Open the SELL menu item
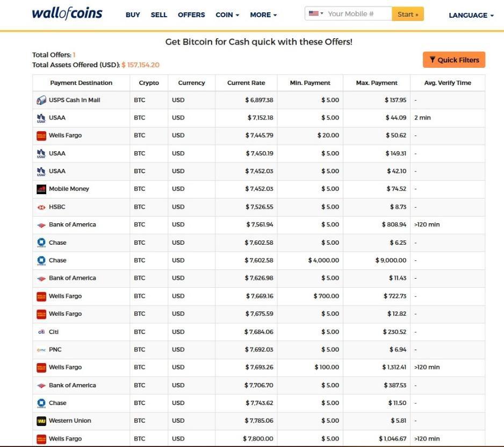 tap(159, 15)
